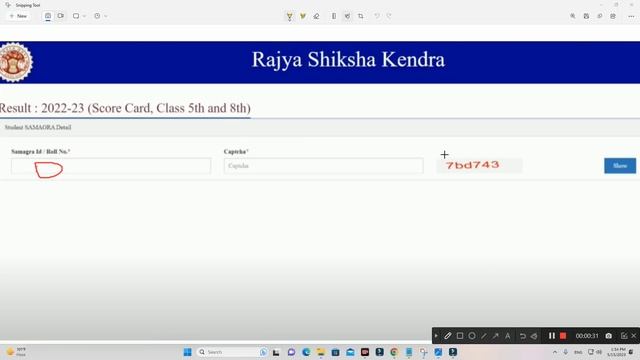Click the 7bd743 captcha image
Image resolution: width=640 pixels, height=360 pixels.
click(479, 165)
